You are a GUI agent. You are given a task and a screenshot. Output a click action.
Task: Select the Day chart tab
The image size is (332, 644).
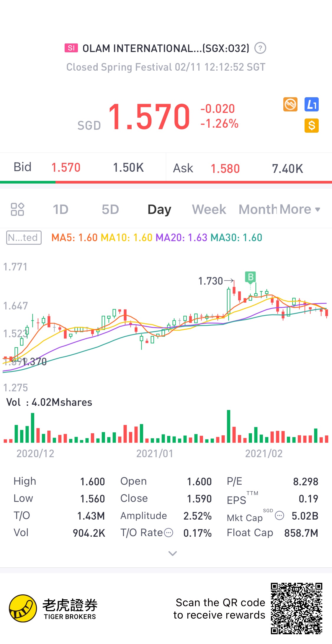click(x=159, y=209)
